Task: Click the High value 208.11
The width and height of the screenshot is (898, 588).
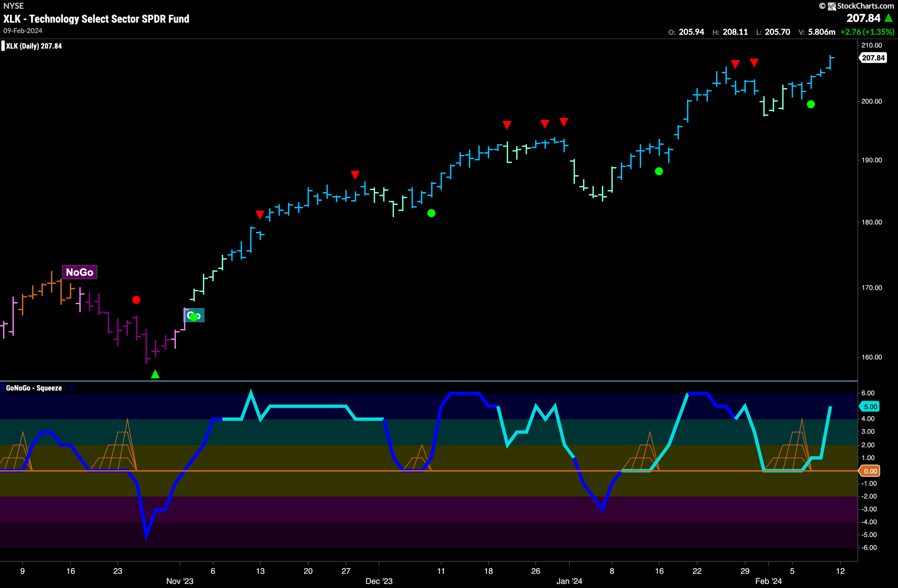Action: click(x=735, y=32)
